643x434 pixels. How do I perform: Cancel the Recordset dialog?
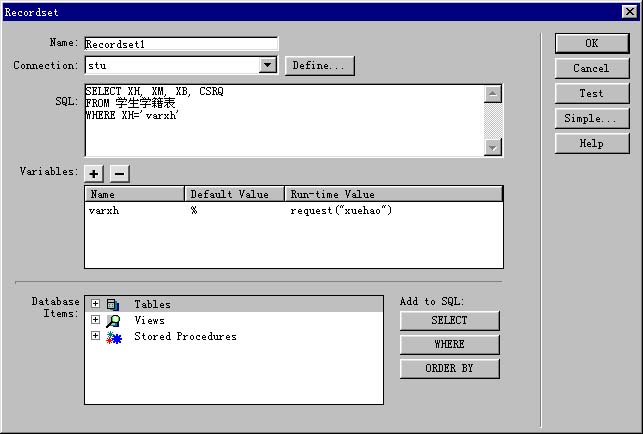pos(591,68)
